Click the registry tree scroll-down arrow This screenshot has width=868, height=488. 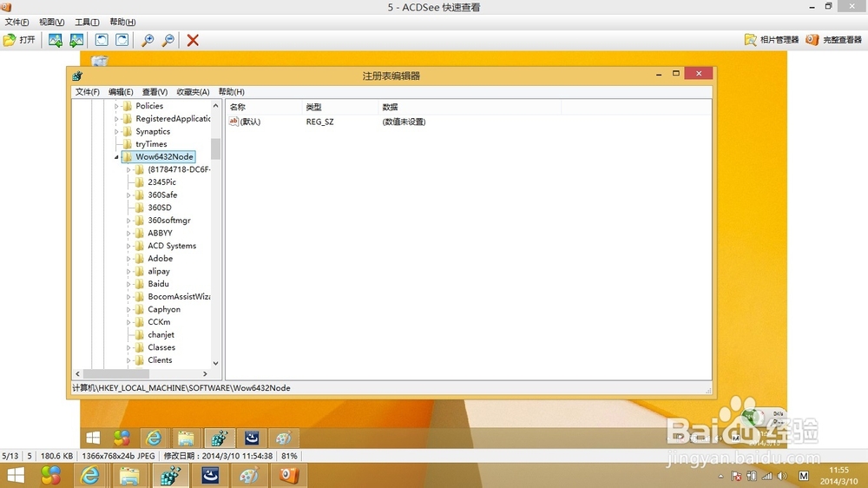(215, 363)
